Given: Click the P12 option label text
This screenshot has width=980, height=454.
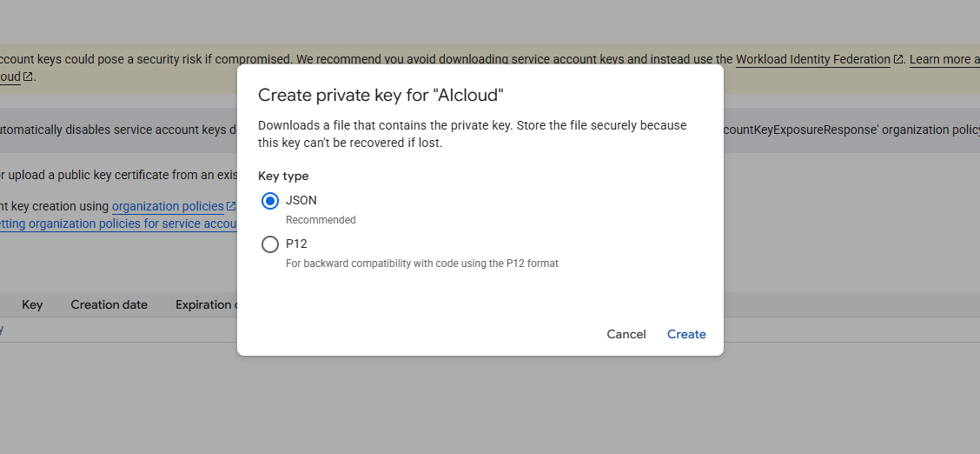Looking at the screenshot, I should click(296, 244).
